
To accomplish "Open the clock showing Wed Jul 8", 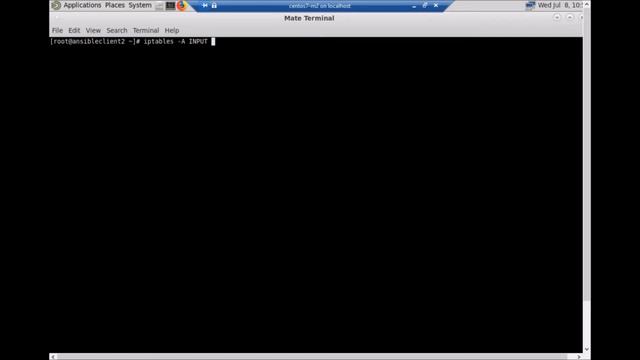I will coord(560,5).
